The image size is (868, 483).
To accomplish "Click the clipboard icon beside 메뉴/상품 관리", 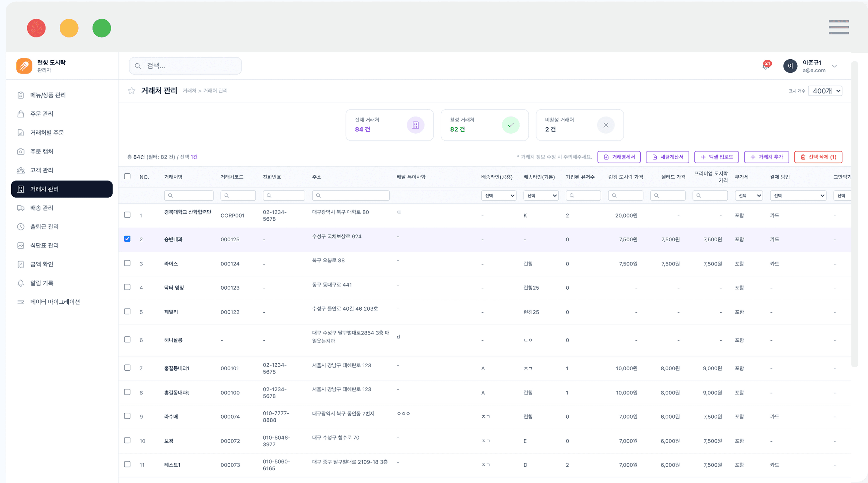I will pyautogui.click(x=21, y=95).
